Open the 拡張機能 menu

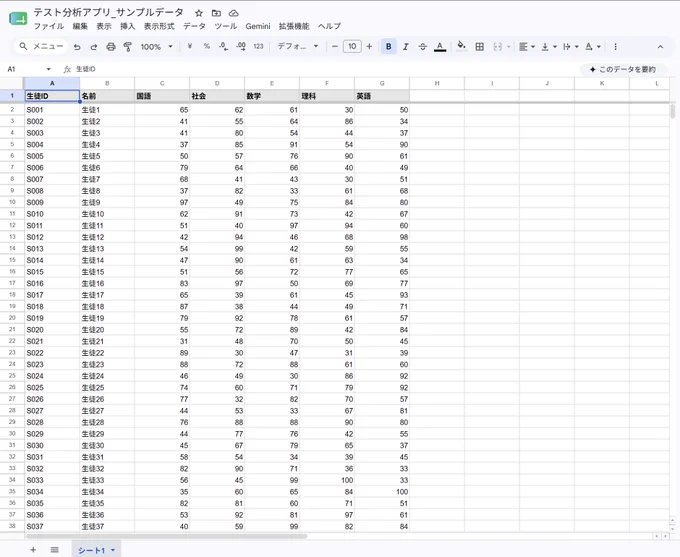click(x=294, y=26)
